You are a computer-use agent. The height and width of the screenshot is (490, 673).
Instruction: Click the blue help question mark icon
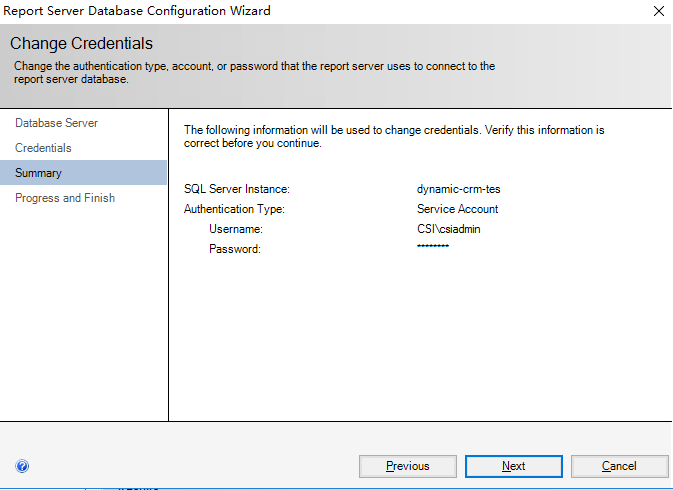coord(22,466)
